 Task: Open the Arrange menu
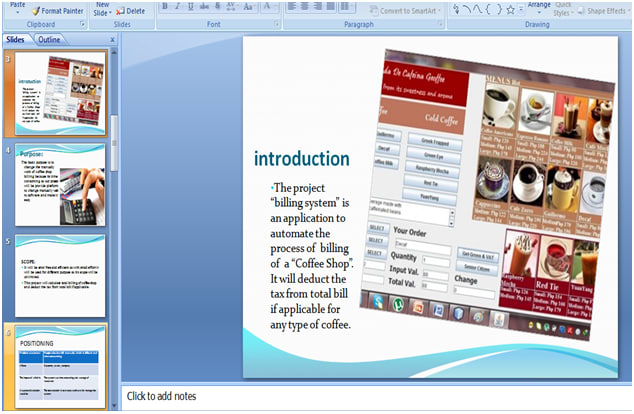point(539,7)
